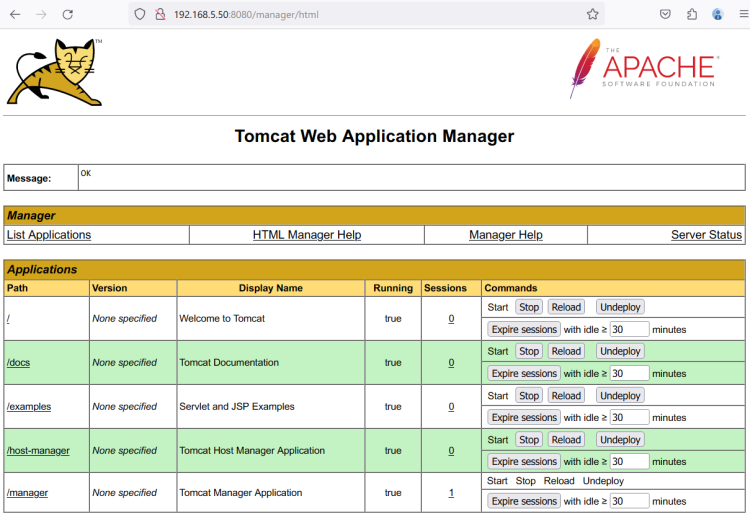The width and height of the screenshot is (750, 522).
Task: Edit idle minutes field for root application
Action: click(629, 330)
